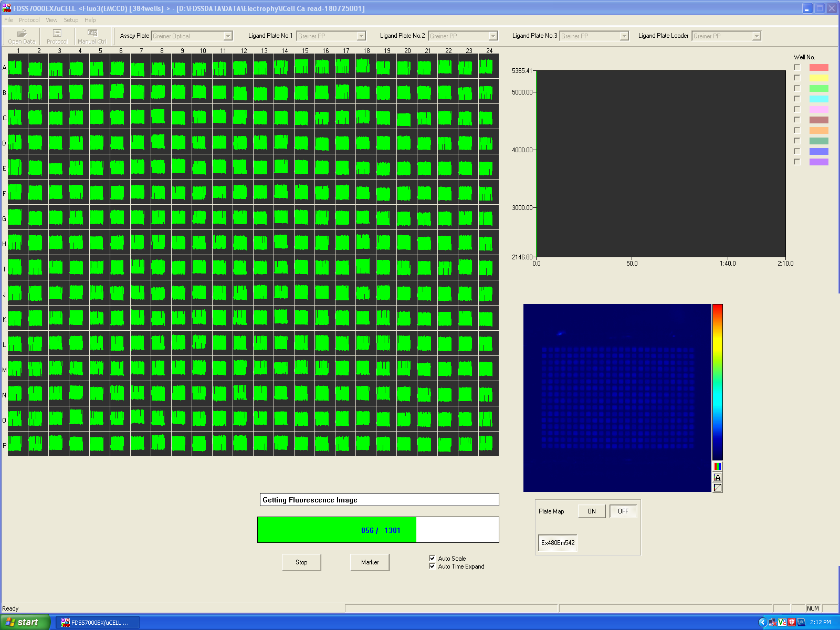Click the VNC icon in system tray

click(782, 622)
